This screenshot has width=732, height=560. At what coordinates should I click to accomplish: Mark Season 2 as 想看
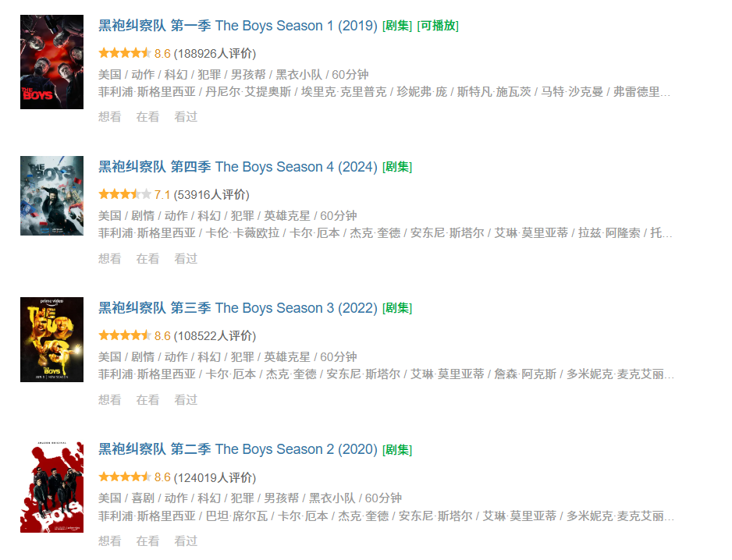110,541
